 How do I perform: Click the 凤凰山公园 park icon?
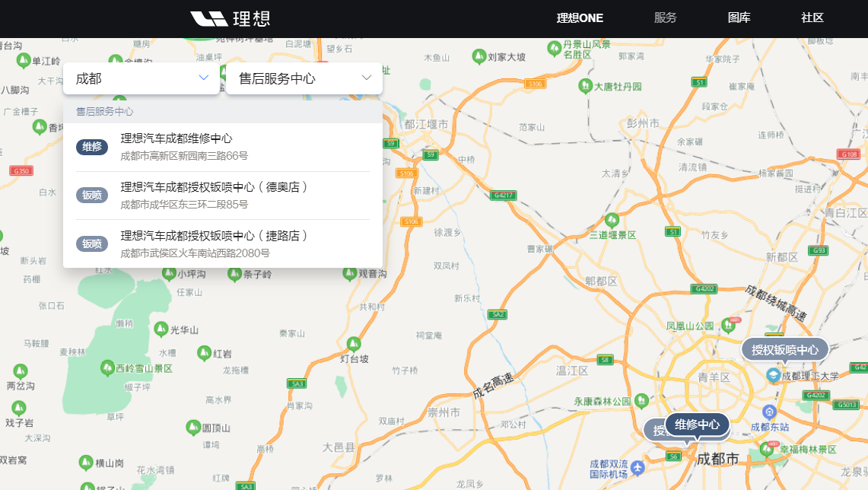pyautogui.click(x=729, y=325)
